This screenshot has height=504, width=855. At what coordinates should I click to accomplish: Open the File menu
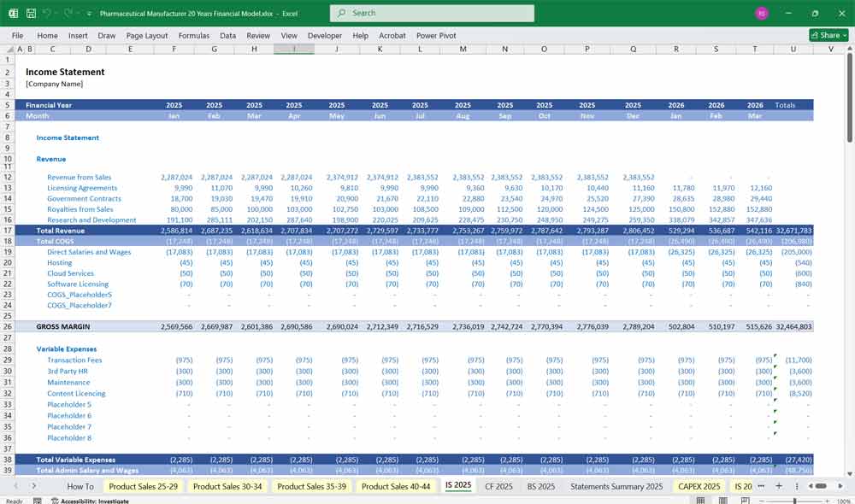coord(17,35)
